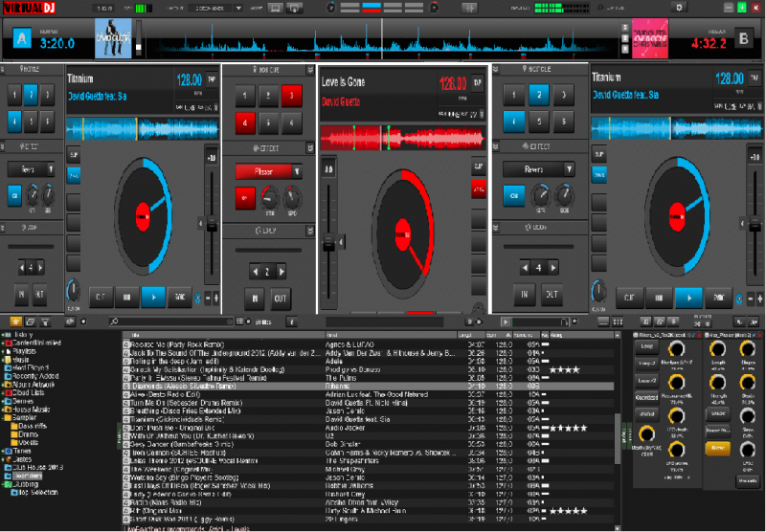
Task: Open the leftmost Reverb effect dropdown arrow
Action: tap(50, 169)
